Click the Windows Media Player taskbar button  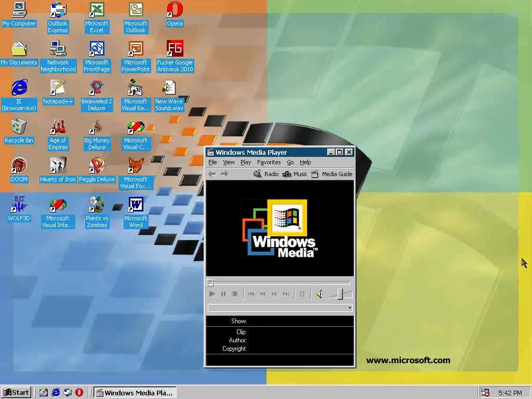point(135,393)
